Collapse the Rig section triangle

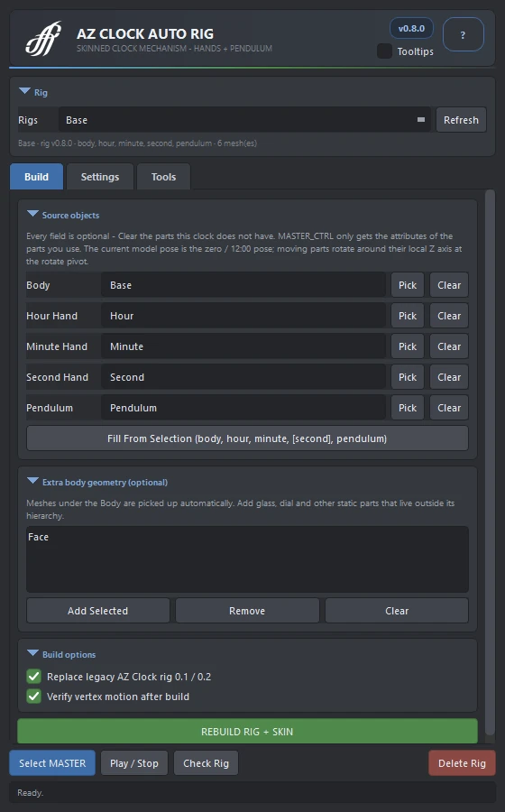coord(24,91)
